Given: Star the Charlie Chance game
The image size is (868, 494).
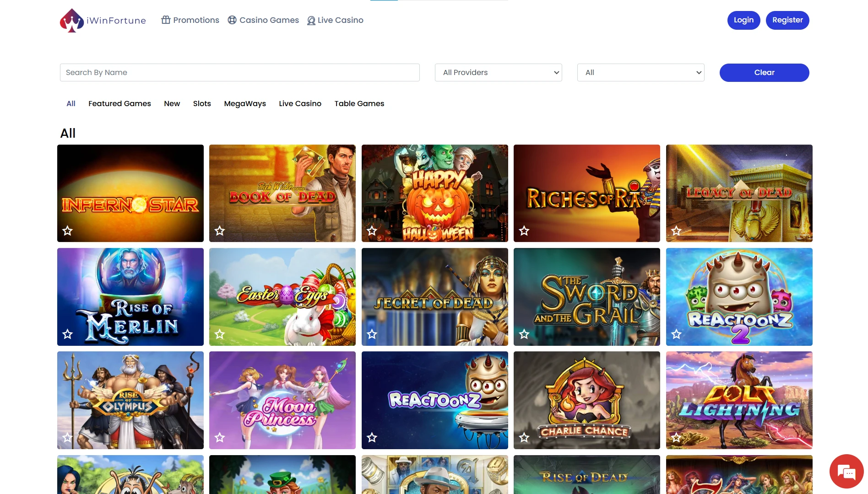Looking at the screenshot, I should click(524, 438).
